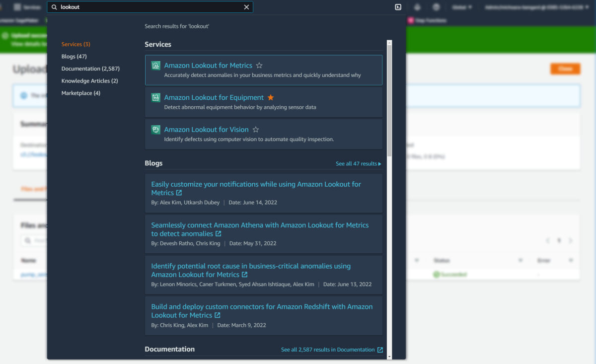Open blog on identifying potential root cause
This screenshot has height=364, width=596.
[x=251, y=270]
